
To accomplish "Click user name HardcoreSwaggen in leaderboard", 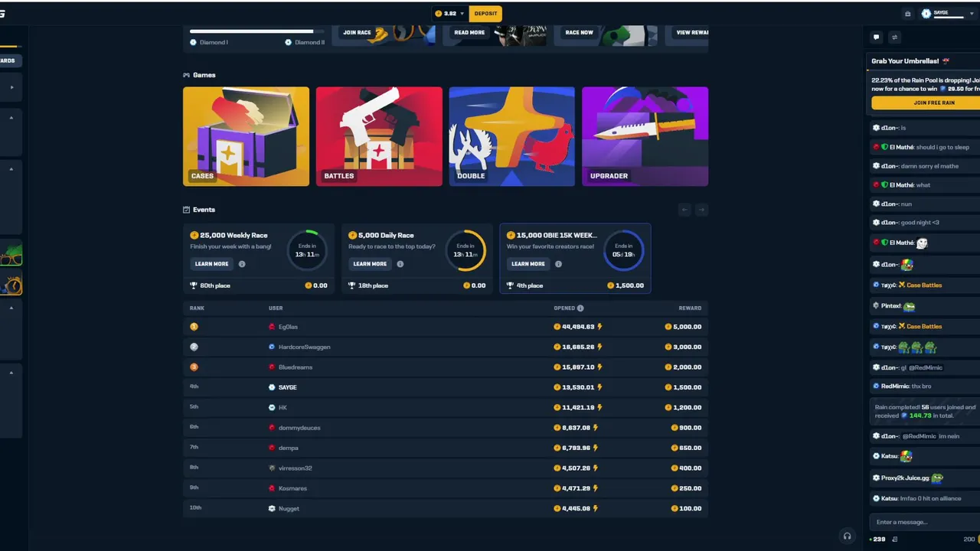I will [x=305, y=347].
